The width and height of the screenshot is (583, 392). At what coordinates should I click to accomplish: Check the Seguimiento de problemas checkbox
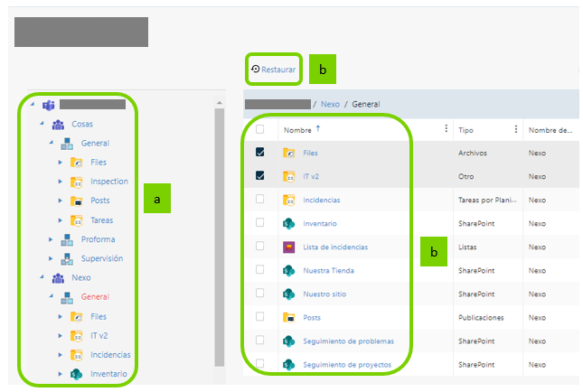point(260,340)
